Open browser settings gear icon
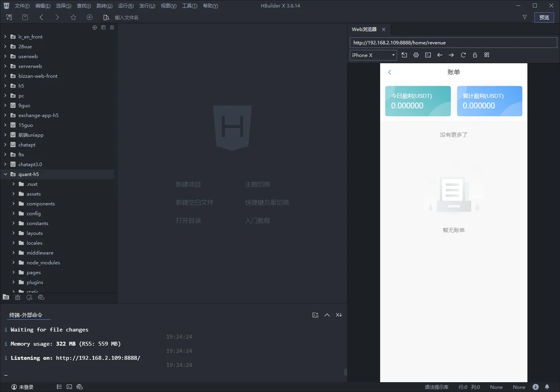The width and height of the screenshot is (560, 392). [416, 55]
